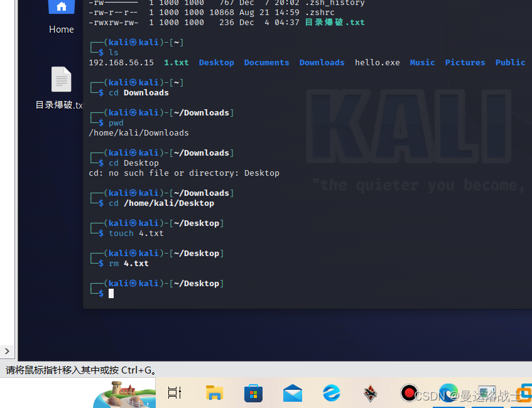
Task: Click the 10868 file size value
Action: pos(222,13)
